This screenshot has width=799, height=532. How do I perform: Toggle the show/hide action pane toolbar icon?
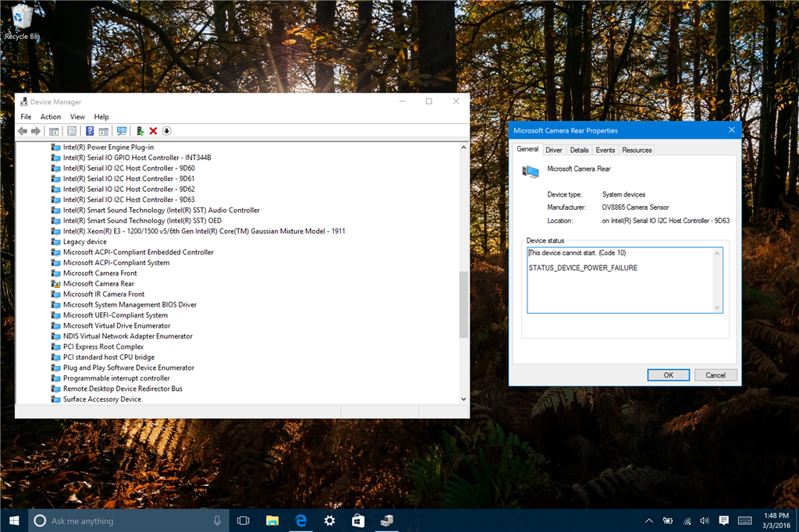[104, 131]
